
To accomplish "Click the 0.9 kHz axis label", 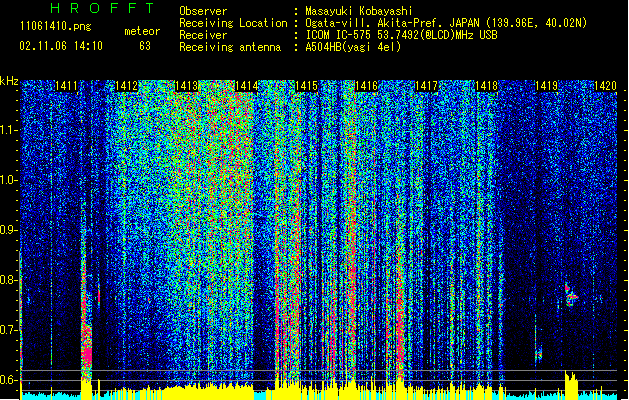I will coord(9,230).
